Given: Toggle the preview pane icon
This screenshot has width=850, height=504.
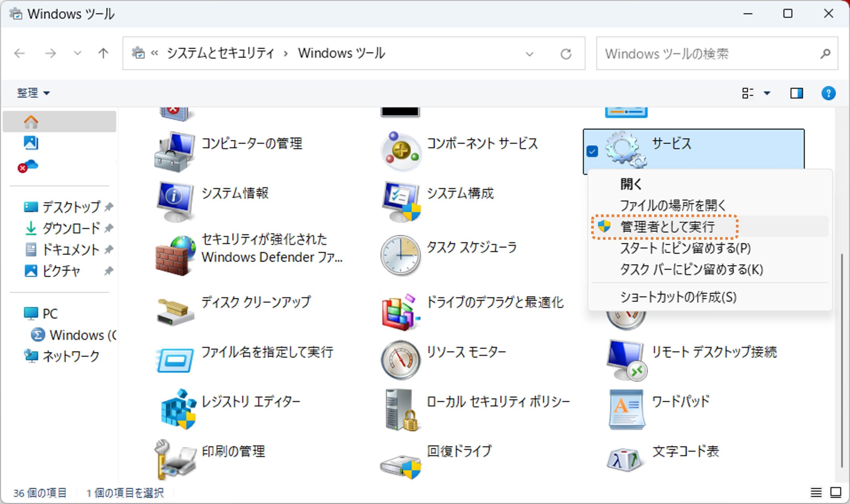Looking at the screenshot, I should pyautogui.click(x=796, y=93).
